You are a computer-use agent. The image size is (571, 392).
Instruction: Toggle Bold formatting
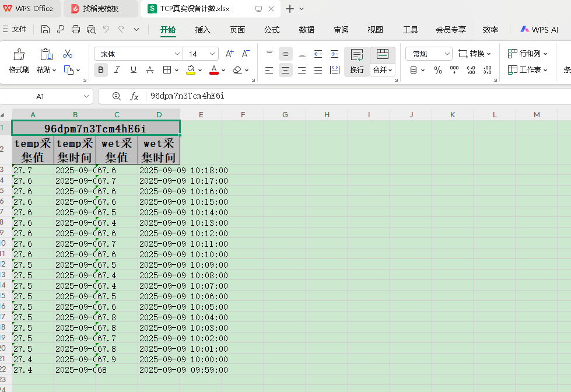click(x=101, y=70)
